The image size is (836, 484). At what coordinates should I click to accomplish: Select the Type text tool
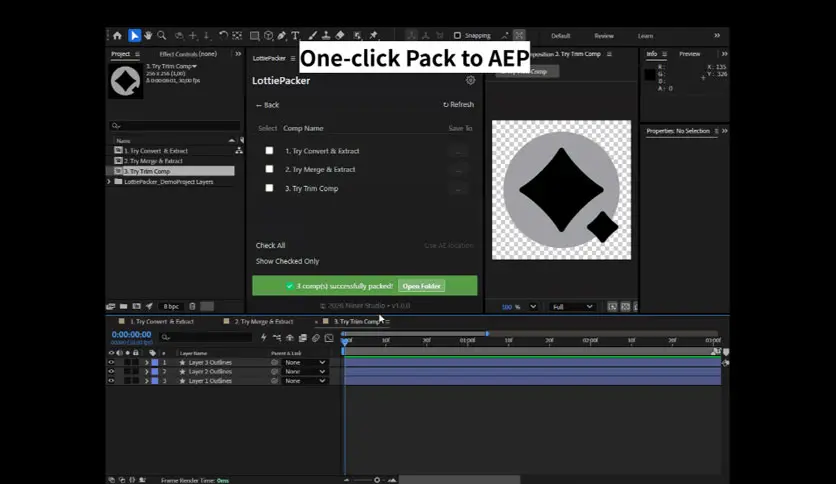coord(295,36)
